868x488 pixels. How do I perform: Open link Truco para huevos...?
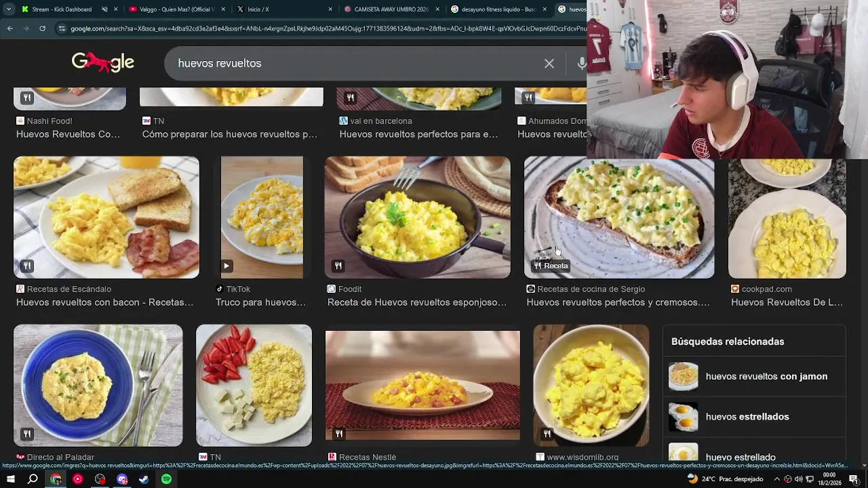click(x=260, y=302)
